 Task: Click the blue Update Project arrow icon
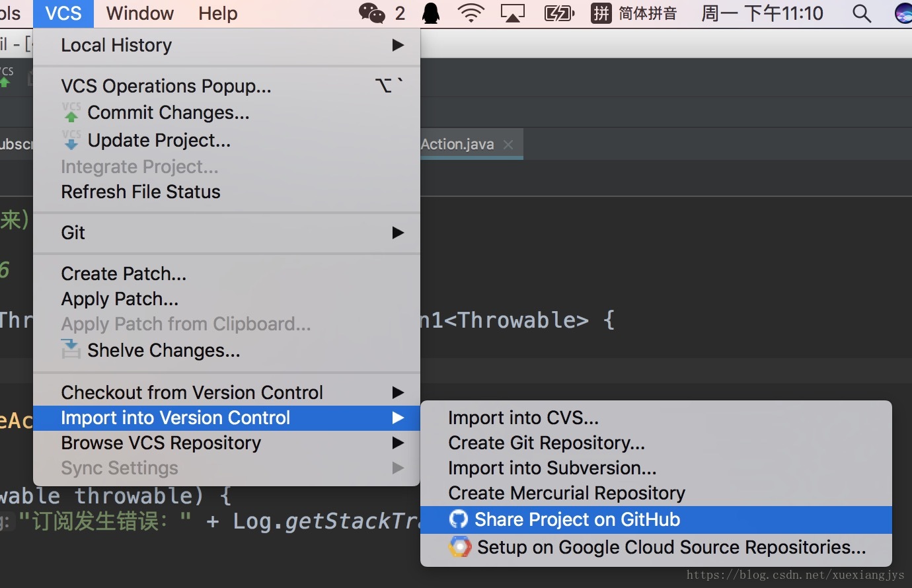coord(71,140)
